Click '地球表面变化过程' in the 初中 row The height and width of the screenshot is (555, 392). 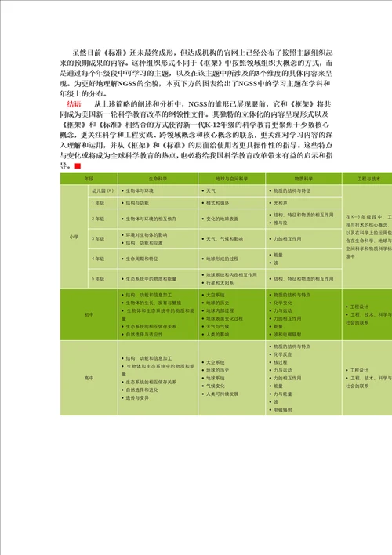[x=224, y=318]
